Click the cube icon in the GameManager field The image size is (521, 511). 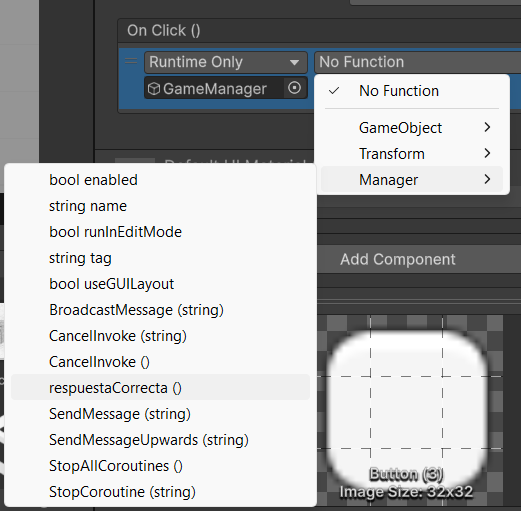154,89
